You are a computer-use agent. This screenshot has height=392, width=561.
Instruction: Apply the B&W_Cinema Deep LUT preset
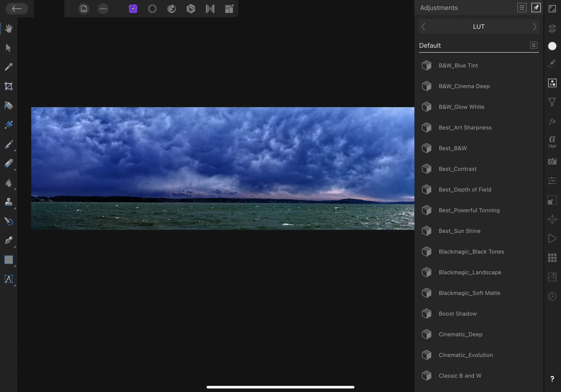tap(479, 86)
